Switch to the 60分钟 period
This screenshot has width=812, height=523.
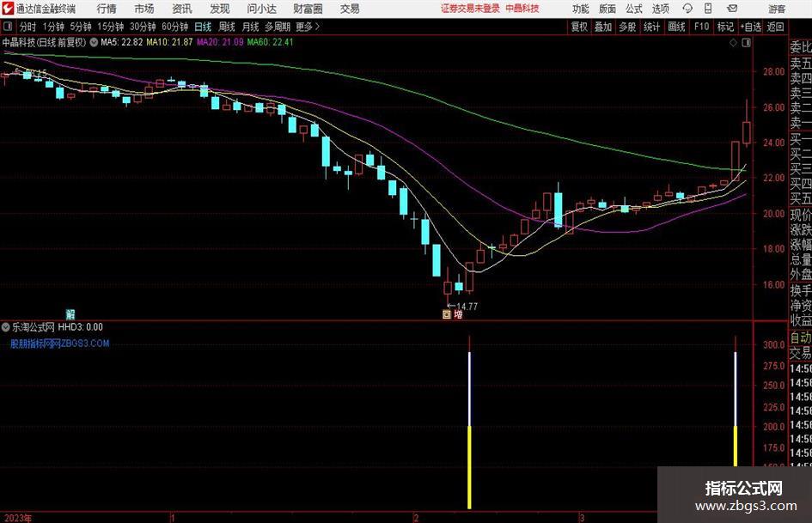[x=175, y=27]
